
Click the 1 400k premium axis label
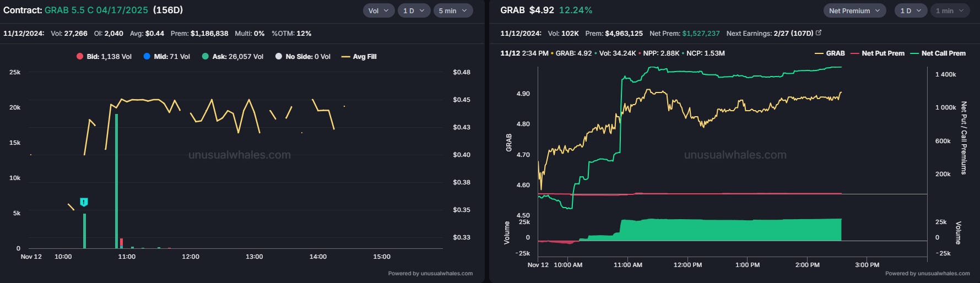point(946,74)
